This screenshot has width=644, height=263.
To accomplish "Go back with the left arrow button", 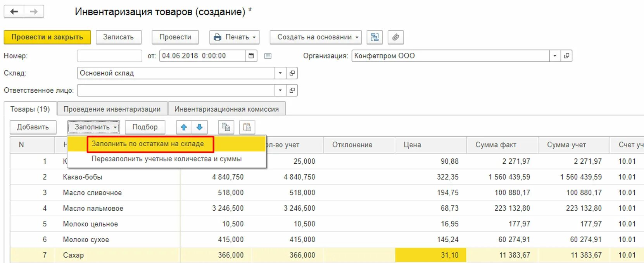I will [x=14, y=12].
